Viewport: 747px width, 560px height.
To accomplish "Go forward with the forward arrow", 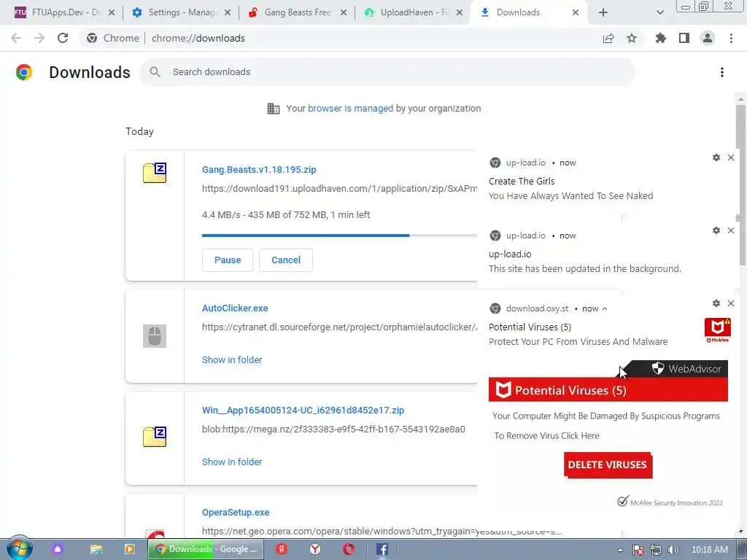I will pyautogui.click(x=39, y=38).
